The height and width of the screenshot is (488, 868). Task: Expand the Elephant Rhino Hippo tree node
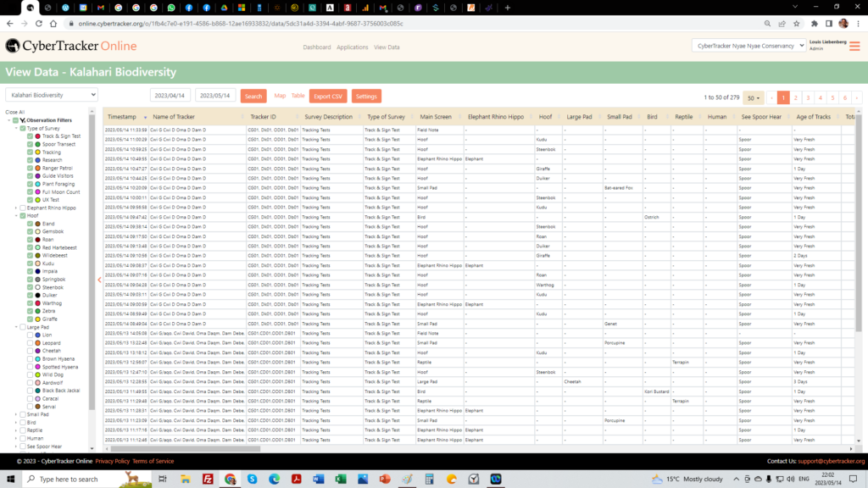(16, 208)
